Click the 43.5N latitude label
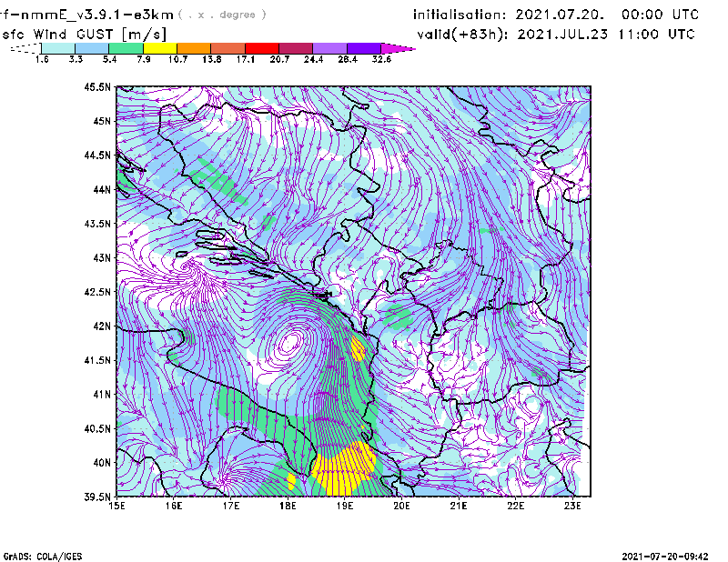The image size is (728, 562). tap(97, 223)
